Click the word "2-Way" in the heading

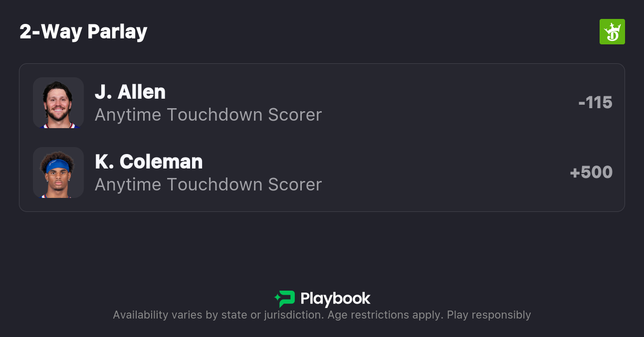[x=51, y=32]
